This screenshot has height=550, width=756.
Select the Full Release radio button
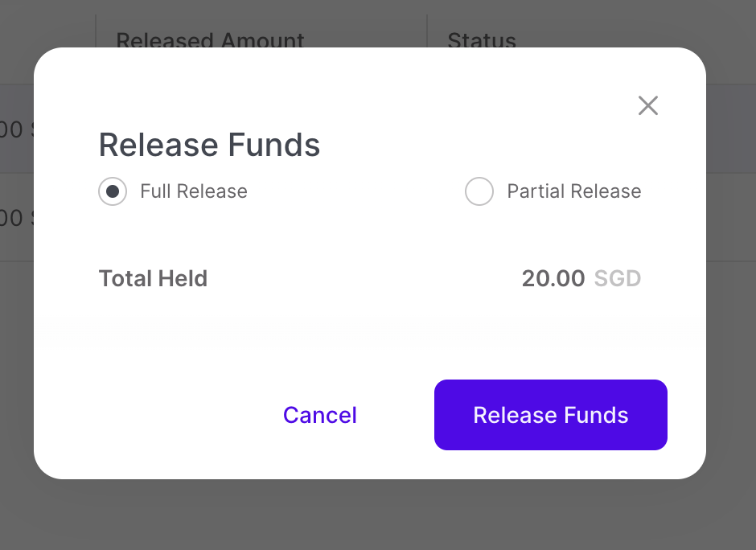(x=113, y=191)
